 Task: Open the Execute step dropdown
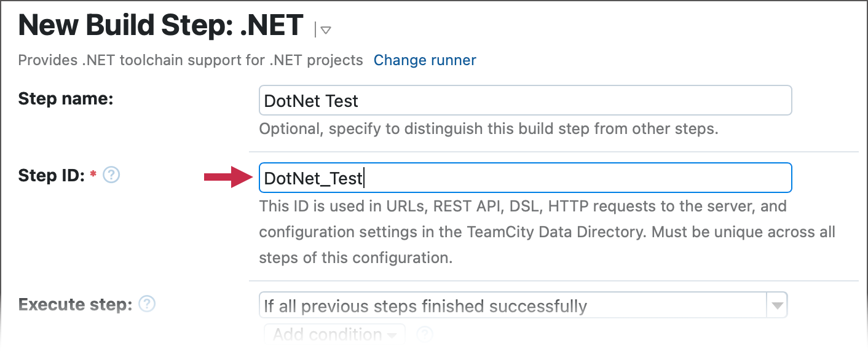click(x=777, y=305)
